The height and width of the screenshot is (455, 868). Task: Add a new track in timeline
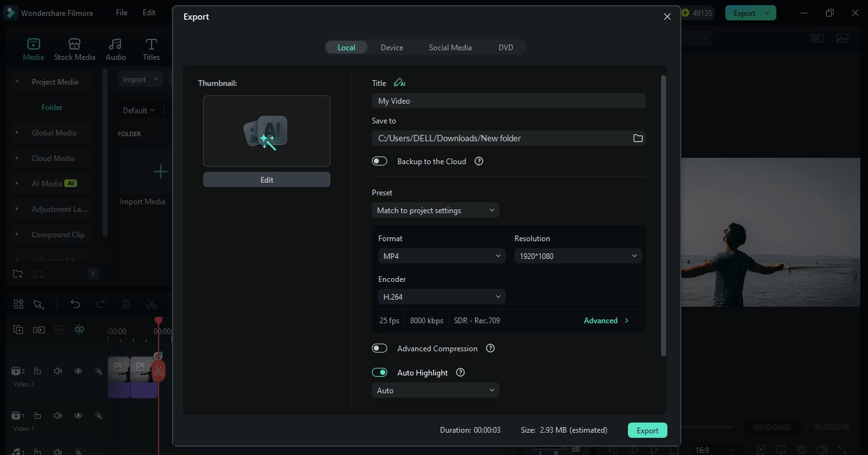click(18, 330)
